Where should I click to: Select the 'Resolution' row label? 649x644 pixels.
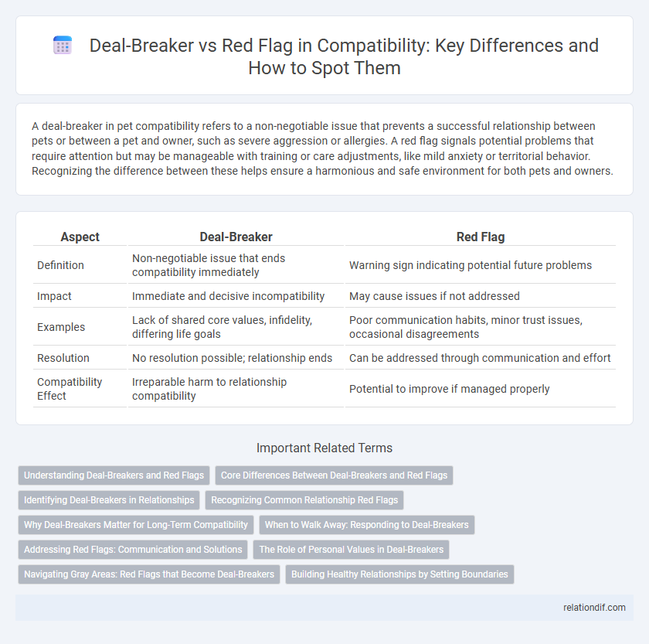click(x=62, y=358)
